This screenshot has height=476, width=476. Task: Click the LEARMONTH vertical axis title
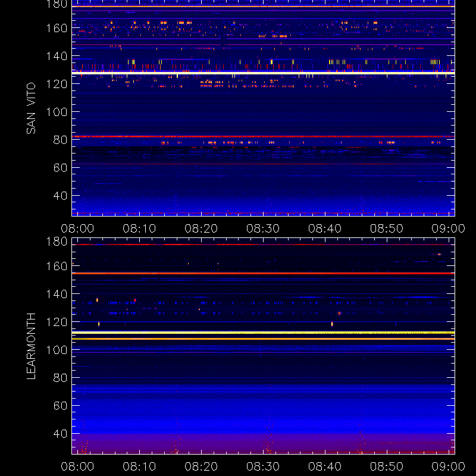[x=31, y=346]
